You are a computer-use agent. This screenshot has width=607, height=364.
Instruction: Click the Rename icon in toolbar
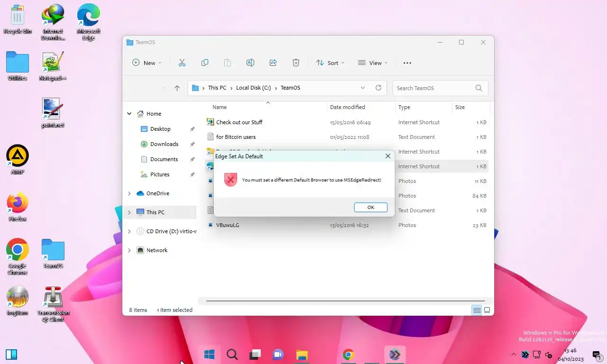250,63
